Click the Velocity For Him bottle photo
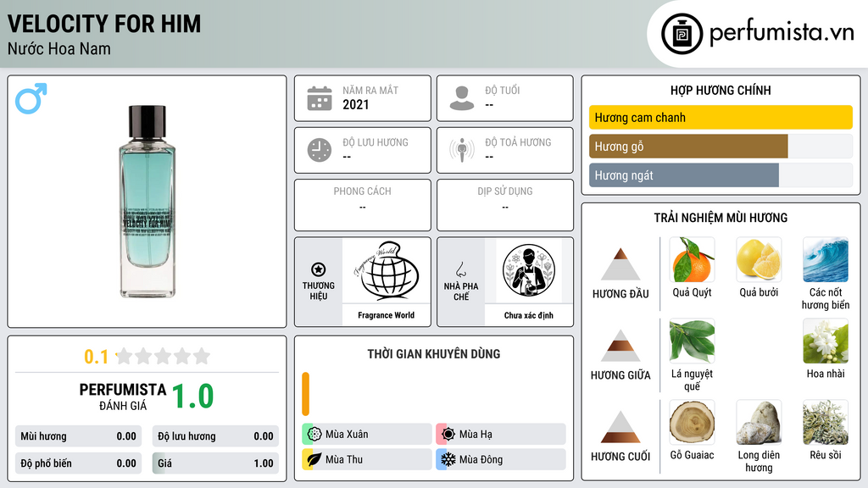This screenshot has height=488, width=868. [x=147, y=202]
